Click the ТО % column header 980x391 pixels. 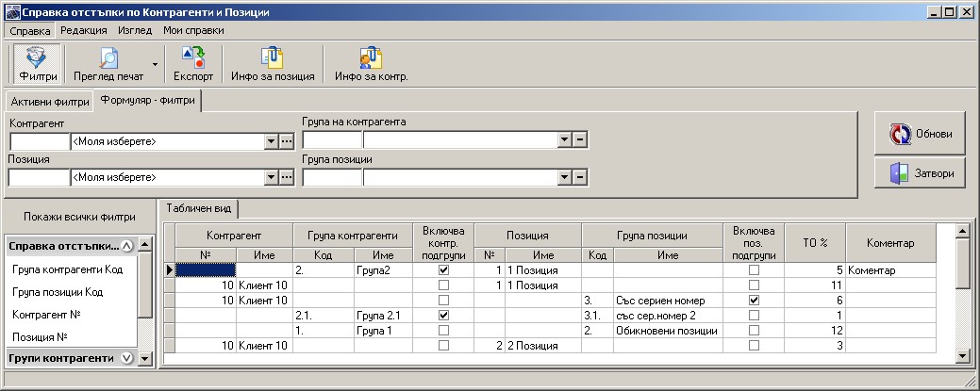click(815, 243)
